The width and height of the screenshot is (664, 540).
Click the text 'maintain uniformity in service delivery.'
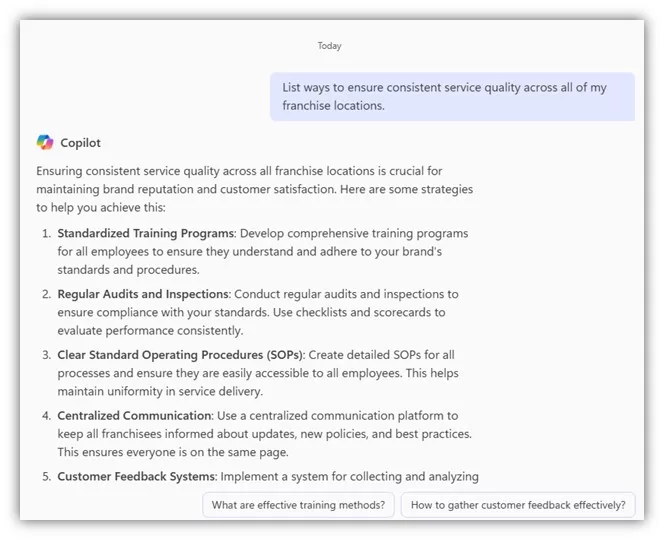160,391
